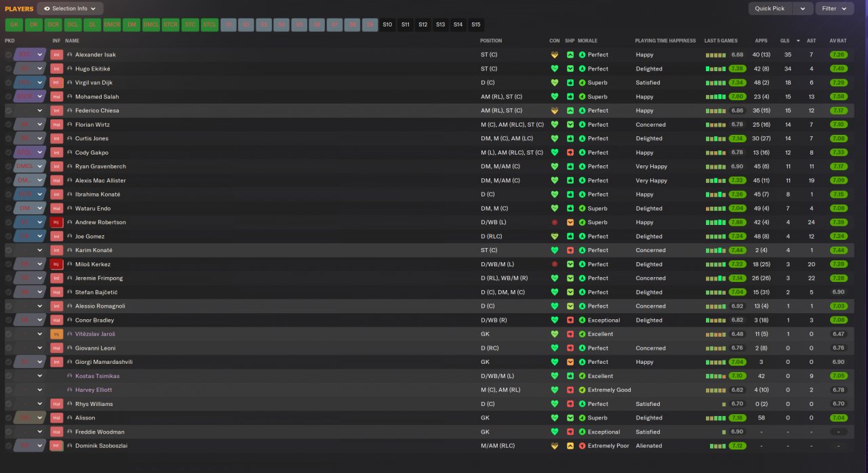Toggle the picked checkmark for Harvey Elliott
The image size is (868, 473).
click(8, 390)
